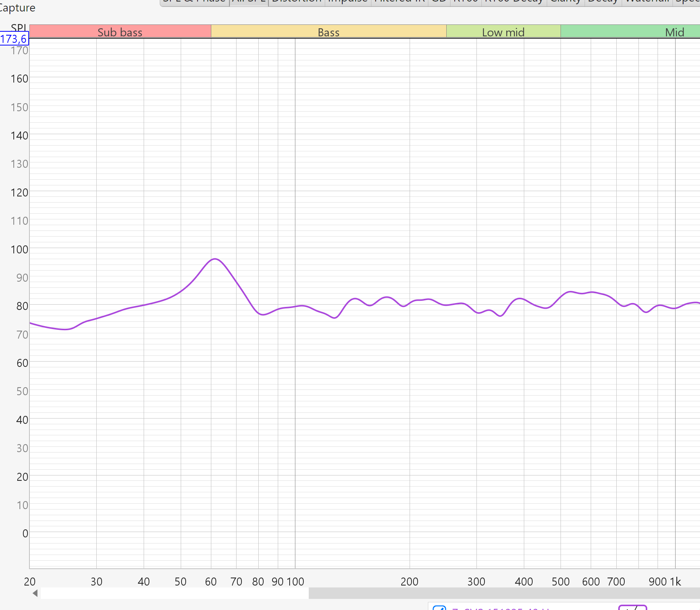Click the Capture button
Image resolution: width=700 pixels, height=610 pixels.
[x=17, y=8]
